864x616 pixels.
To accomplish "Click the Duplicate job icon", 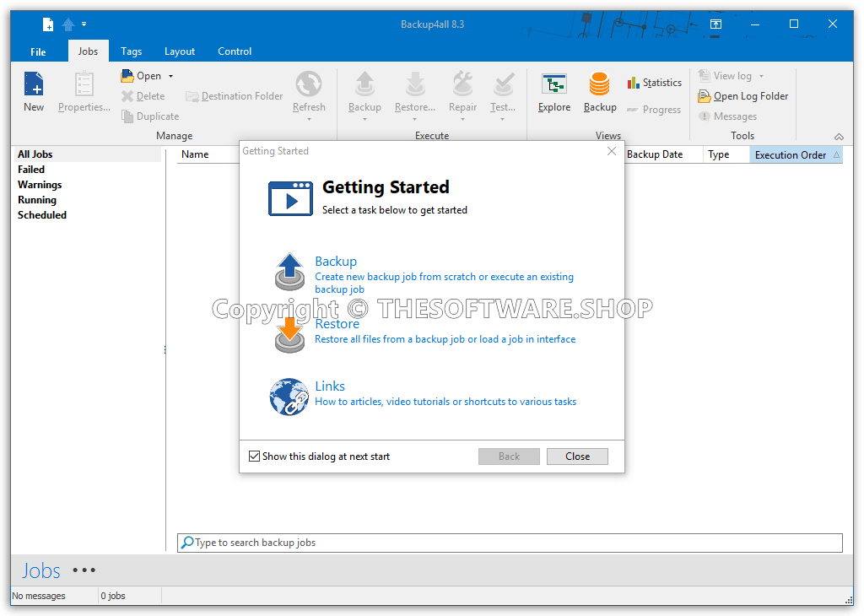I will [x=127, y=116].
